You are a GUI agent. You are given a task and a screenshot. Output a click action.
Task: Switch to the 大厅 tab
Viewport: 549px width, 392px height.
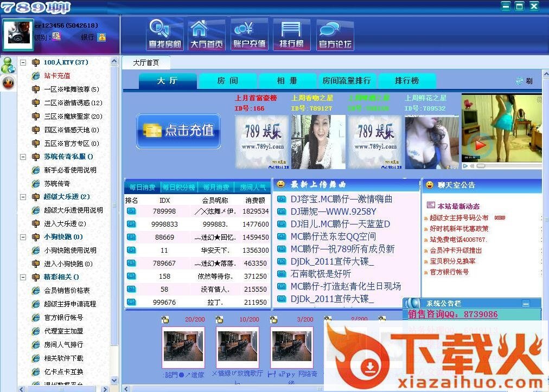[x=168, y=80]
